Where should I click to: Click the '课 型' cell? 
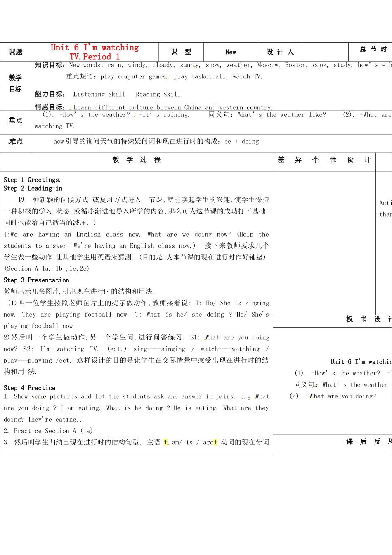pos(181,52)
